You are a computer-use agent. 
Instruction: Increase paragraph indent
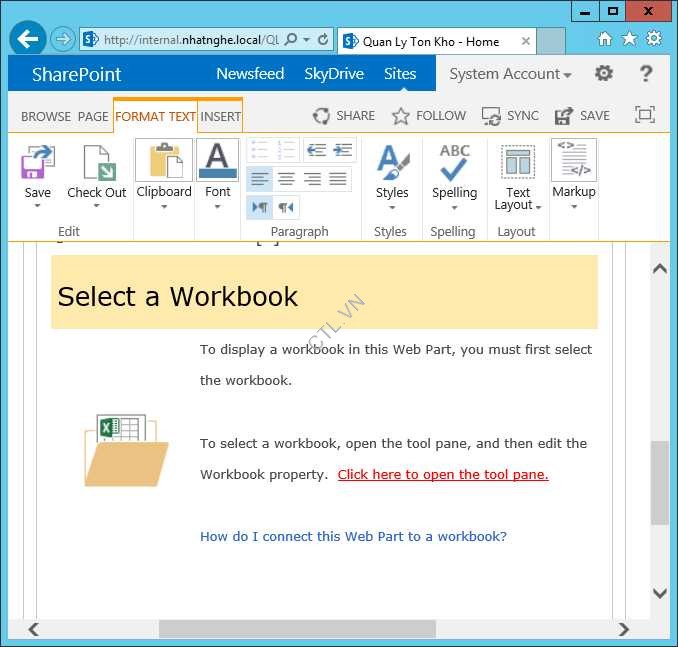[342, 150]
